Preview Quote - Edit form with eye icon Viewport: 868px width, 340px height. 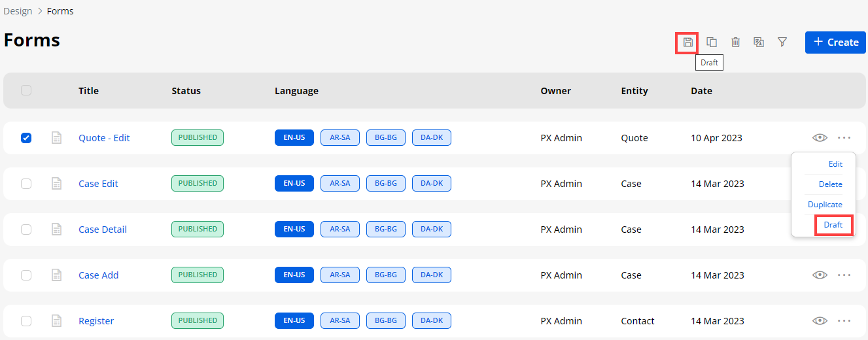820,138
